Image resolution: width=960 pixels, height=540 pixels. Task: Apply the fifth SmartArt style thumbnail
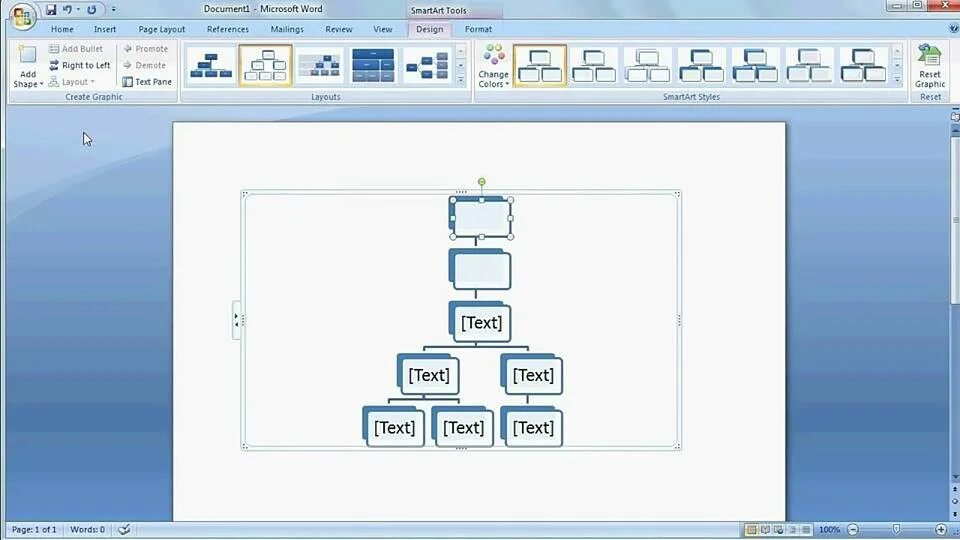755,66
